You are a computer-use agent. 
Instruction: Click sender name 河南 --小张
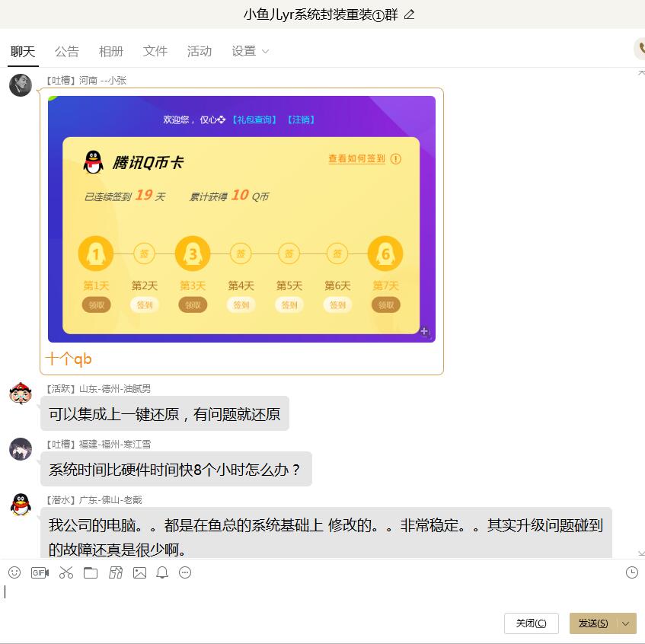click(103, 80)
